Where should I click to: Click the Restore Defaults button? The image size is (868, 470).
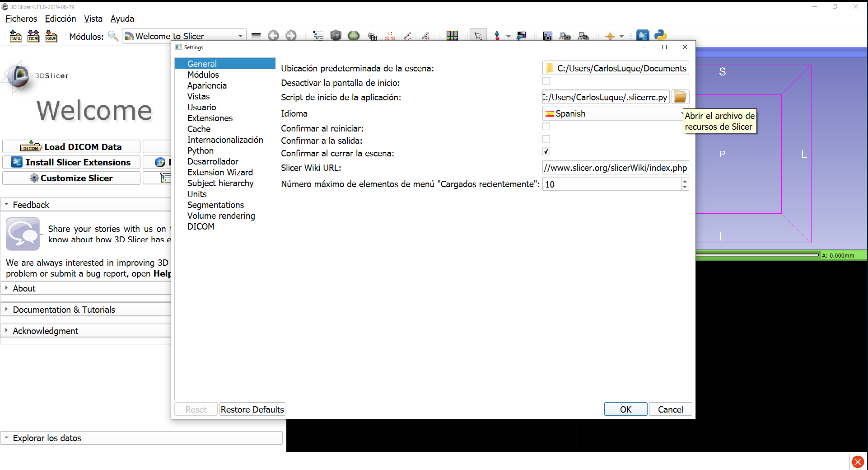252,409
